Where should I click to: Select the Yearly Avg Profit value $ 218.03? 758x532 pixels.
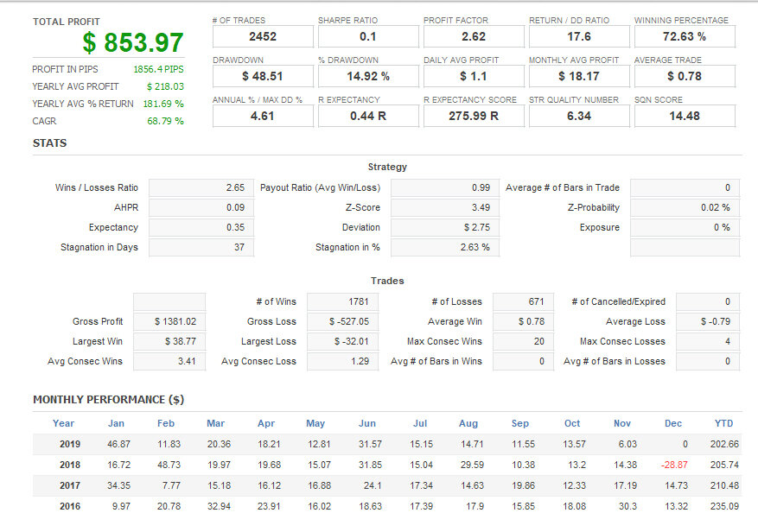165,86
